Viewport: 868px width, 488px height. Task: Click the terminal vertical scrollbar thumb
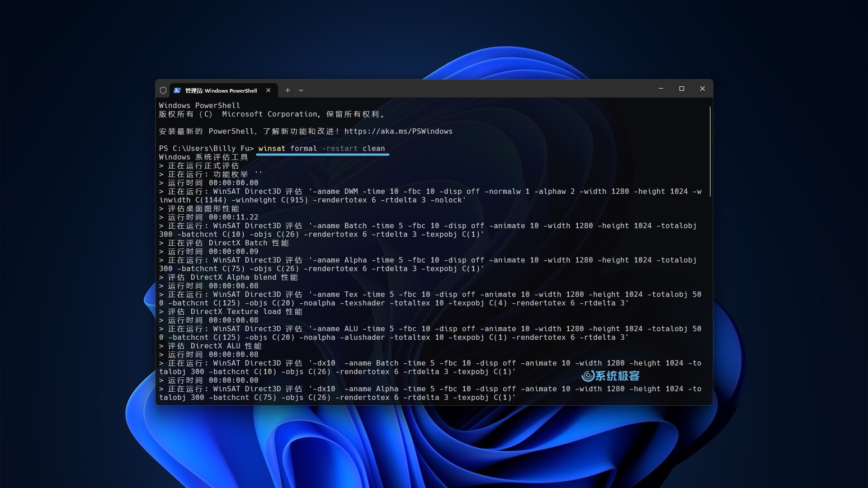[710, 151]
